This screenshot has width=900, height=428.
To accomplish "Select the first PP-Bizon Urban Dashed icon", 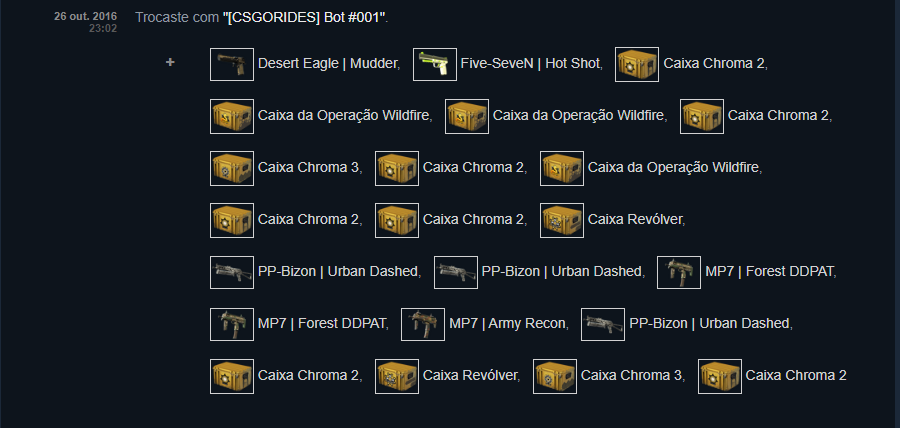I will click(232, 272).
